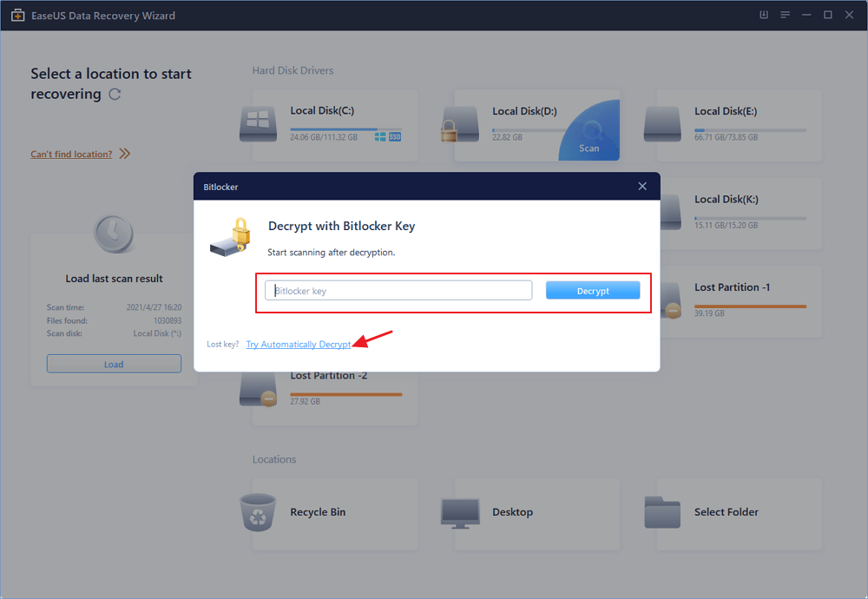Viewport: 868px width, 599px height.
Task: Click the locked drive icon in Bitlocker dialog
Action: (x=231, y=238)
